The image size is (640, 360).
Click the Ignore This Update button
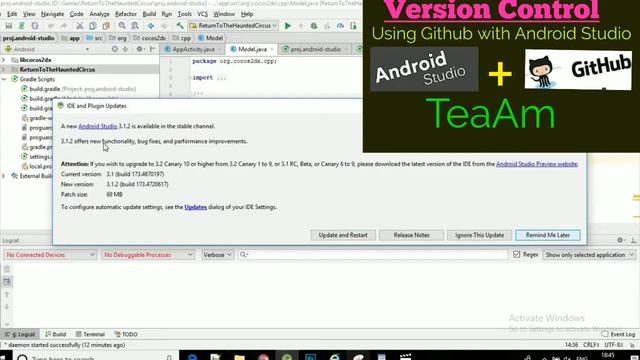click(480, 235)
